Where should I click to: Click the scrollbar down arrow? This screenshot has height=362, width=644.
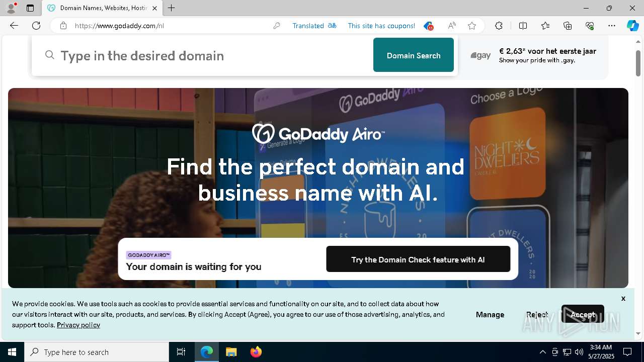[638, 333]
